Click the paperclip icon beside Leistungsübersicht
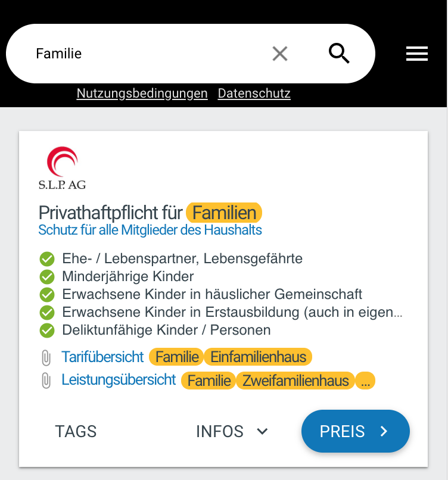The image size is (448, 480). [x=46, y=381]
